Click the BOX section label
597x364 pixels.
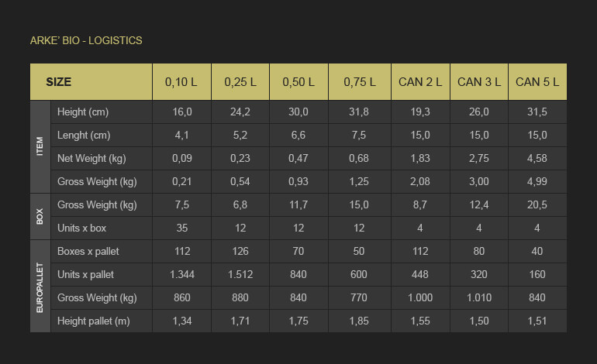40,216
